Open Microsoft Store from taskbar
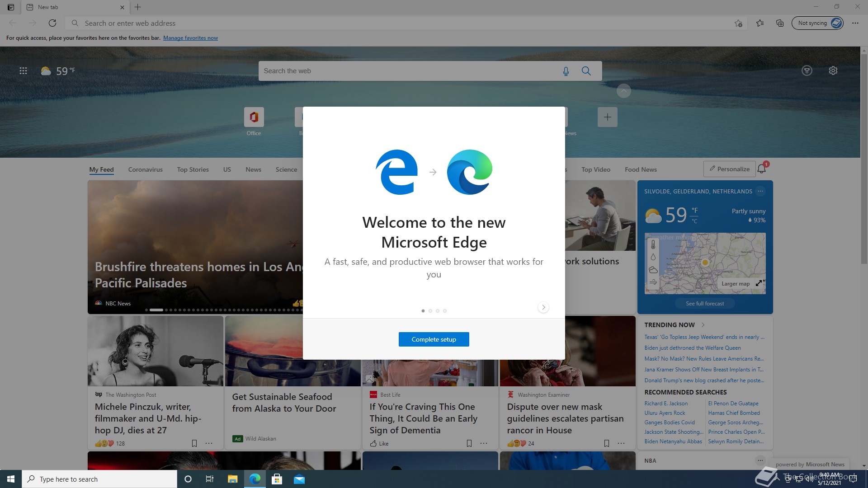Image resolution: width=868 pixels, height=488 pixels. tap(277, 479)
